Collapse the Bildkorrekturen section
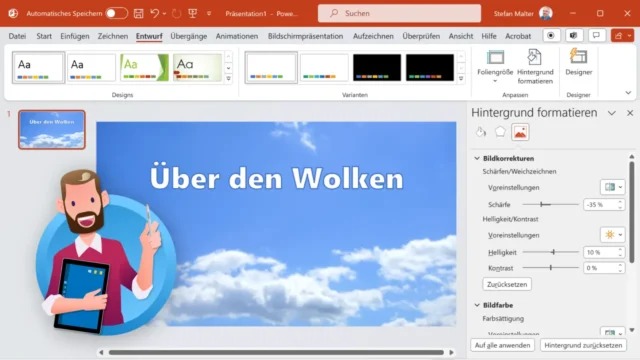This screenshot has width=640, height=360. click(477, 158)
